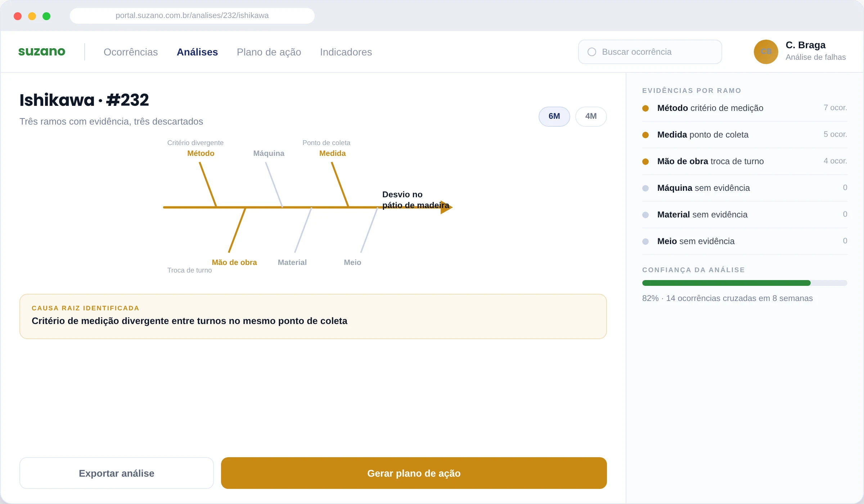The height and width of the screenshot is (504, 864).
Task: Click the search magnifier icon
Action: pyautogui.click(x=592, y=52)
